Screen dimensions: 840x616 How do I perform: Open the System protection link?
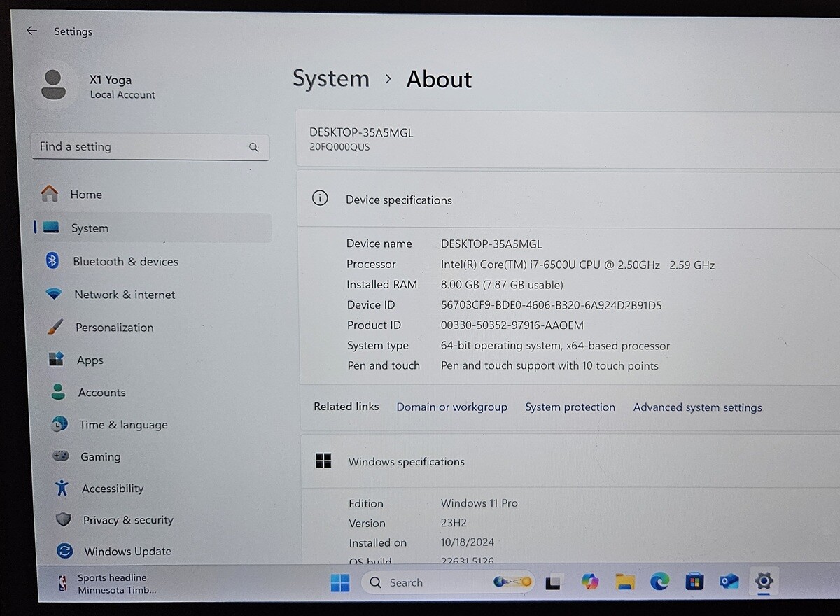point(570,407)
